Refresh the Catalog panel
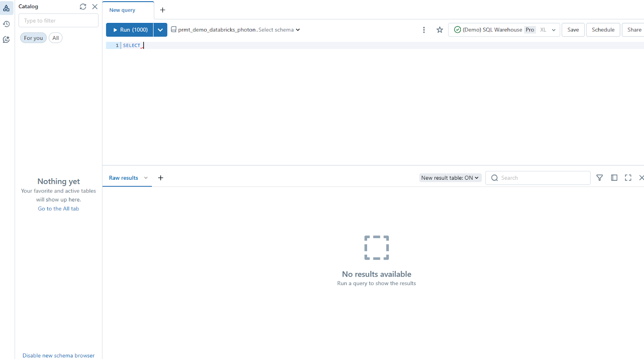The image size is (644, 359). [83, 6]
